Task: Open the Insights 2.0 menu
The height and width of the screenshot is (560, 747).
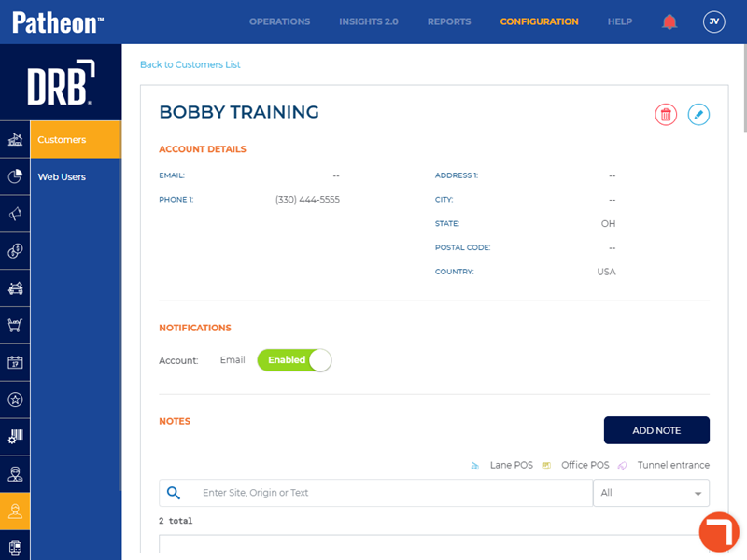Action: point(369,21)
